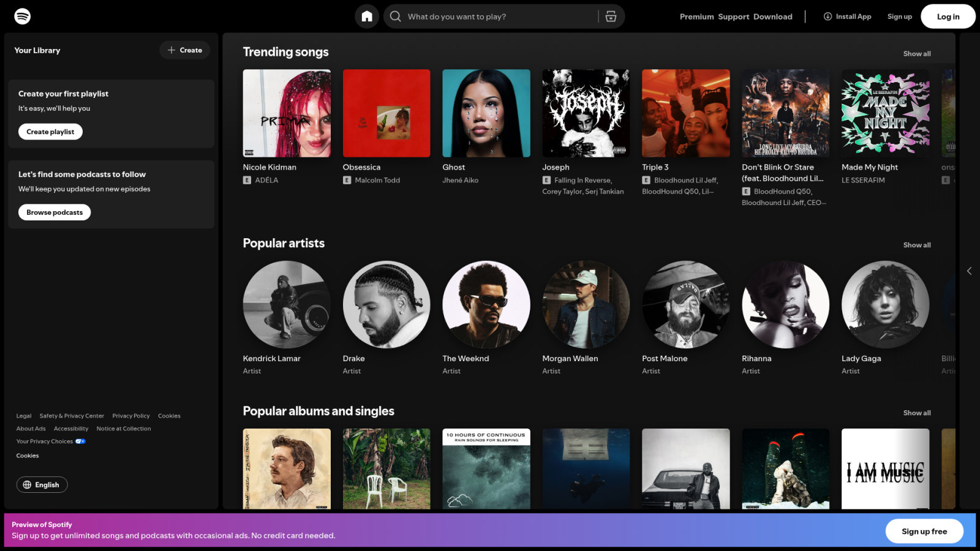
Task: Open the English language selector
Action: (x=42, y=485)
